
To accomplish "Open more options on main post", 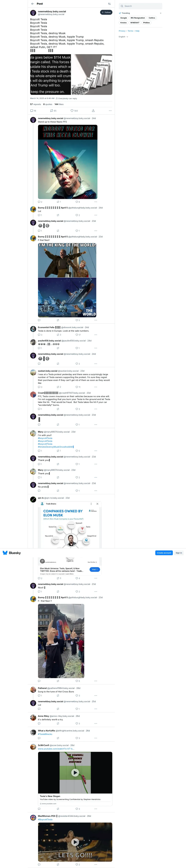I will pos(110,111).
